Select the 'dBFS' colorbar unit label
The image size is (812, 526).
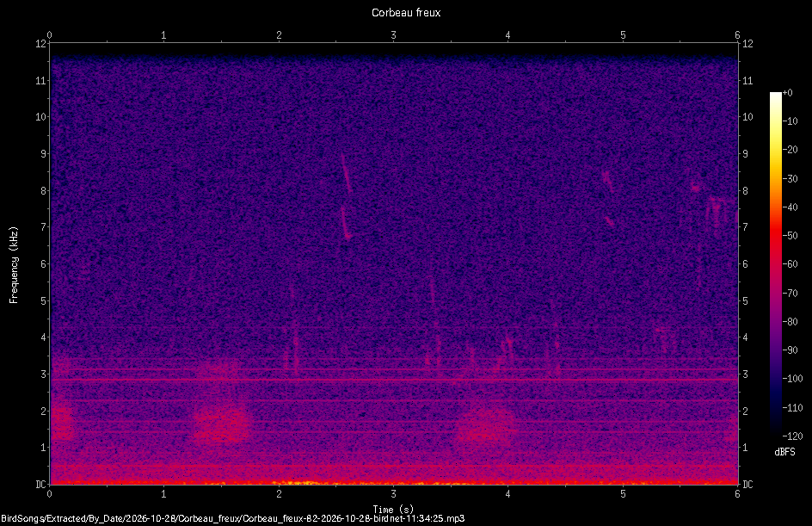pyautogui.click(x=784, y=452)
